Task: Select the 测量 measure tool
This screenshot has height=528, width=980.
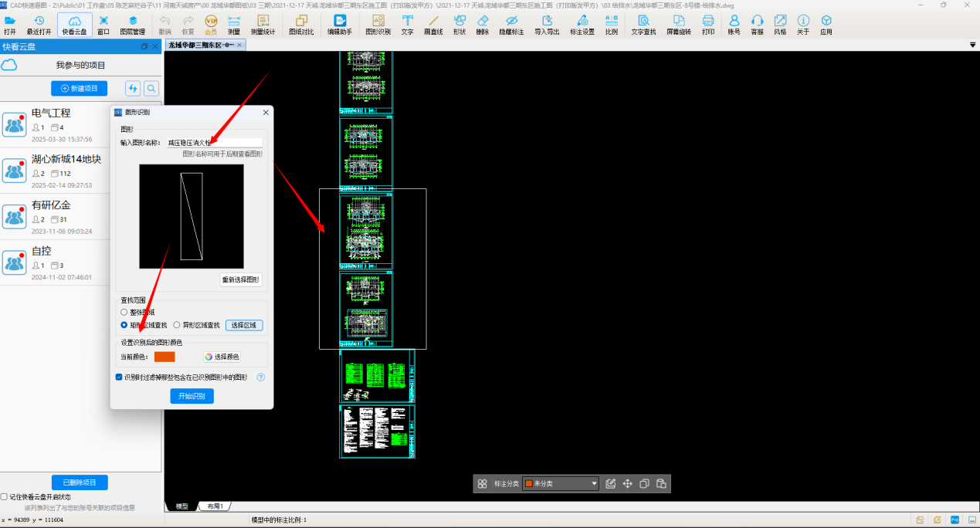Action: (234, 25)
